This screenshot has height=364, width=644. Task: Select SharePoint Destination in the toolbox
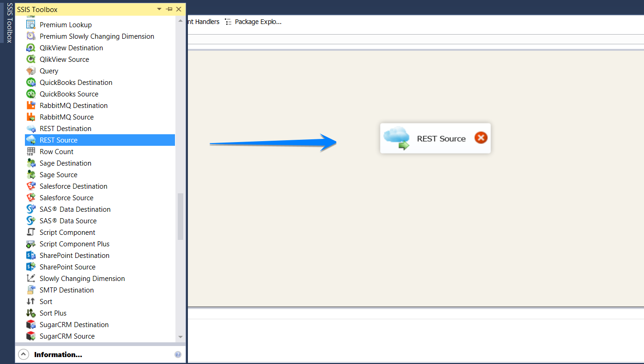pos(74,256)
